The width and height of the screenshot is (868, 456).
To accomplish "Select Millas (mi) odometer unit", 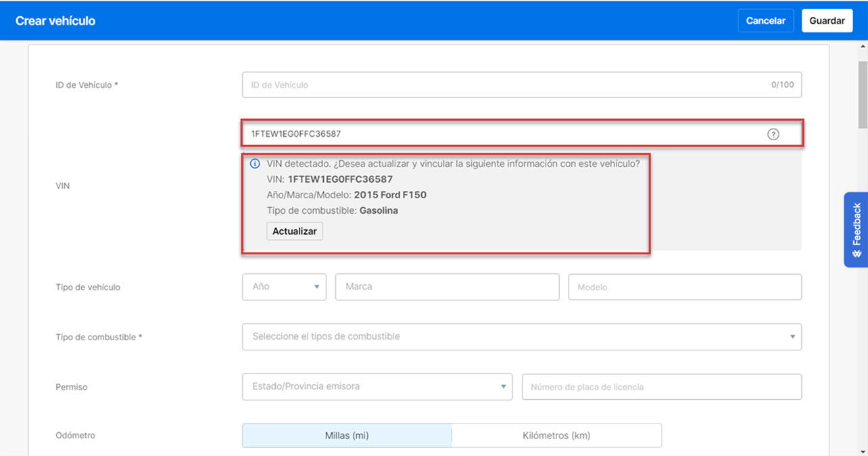I will [347, 435].
